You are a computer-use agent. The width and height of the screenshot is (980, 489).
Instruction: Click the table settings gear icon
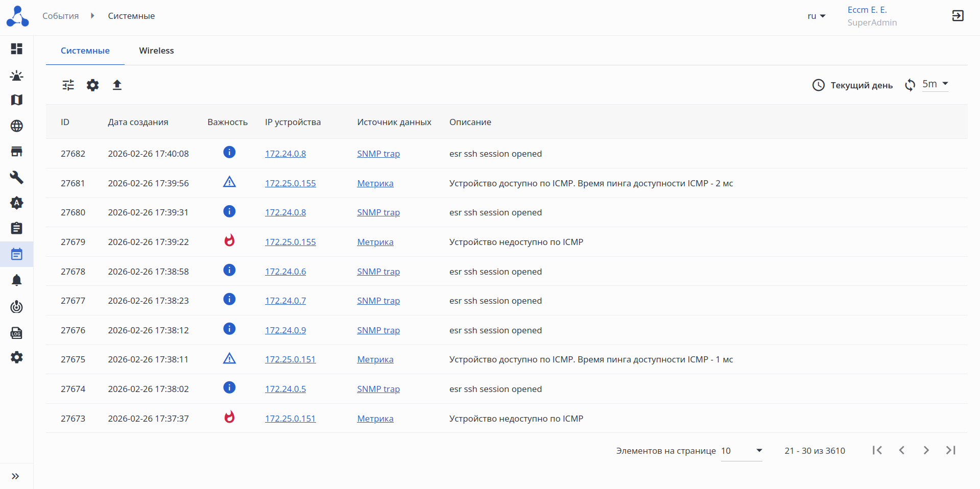point(92,85)
